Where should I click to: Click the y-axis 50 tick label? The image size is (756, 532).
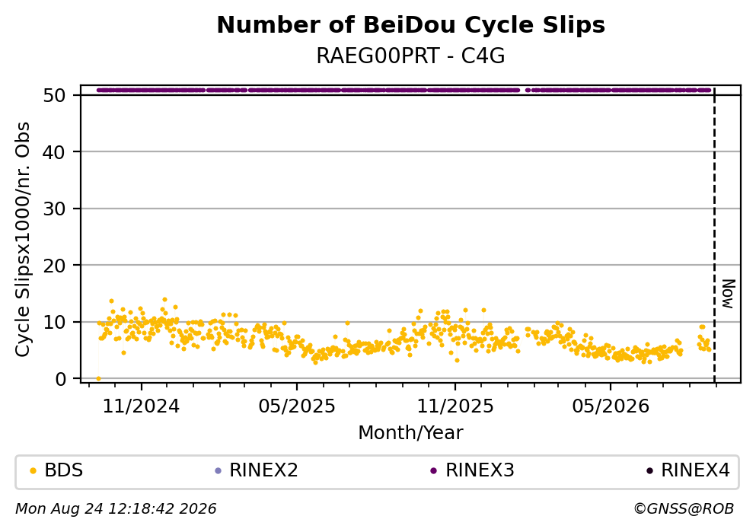pyautogui.click(x=54, y=95)
